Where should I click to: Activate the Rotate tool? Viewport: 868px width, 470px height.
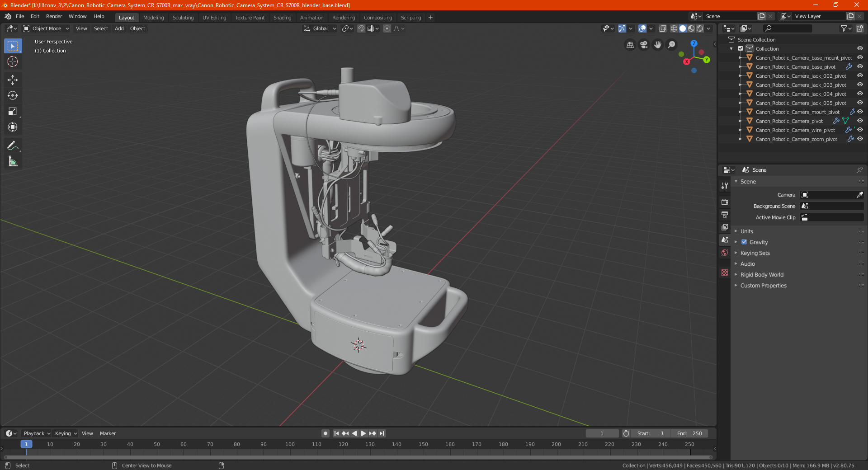tap(13, 95)
